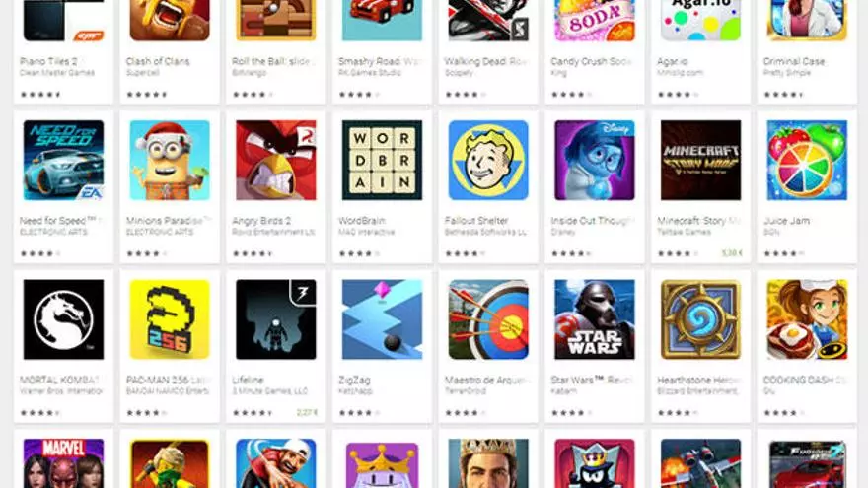Image resolution: width=868 pixels, height=488 pixels.
Task: Click the Juice Jam fruit icon
Action: point(807,160)
